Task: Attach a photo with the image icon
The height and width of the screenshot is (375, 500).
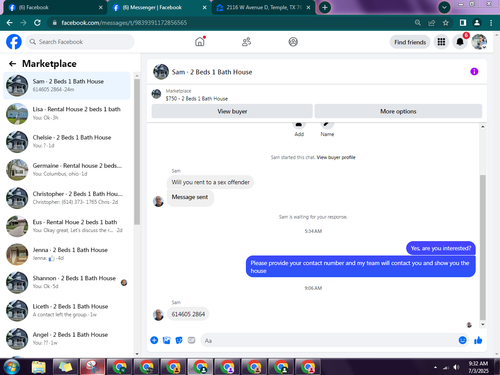Action: [x=166, y=340]
